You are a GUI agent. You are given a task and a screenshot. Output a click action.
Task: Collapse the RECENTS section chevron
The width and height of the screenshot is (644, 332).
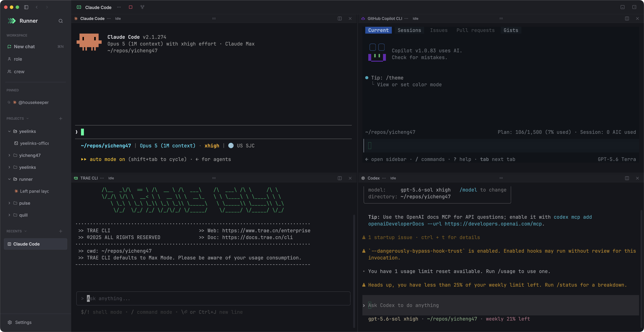(x=26, y=231)
